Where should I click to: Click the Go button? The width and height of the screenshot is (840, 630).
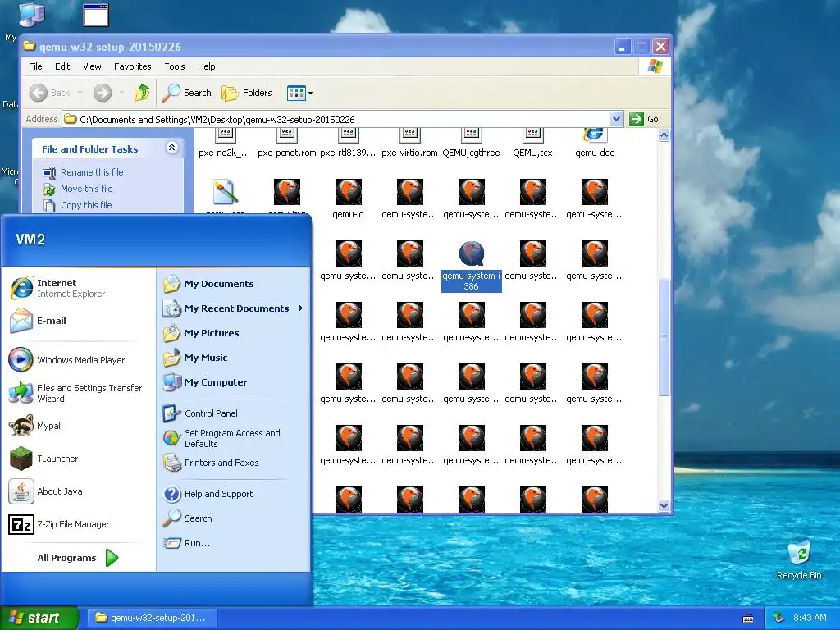click(644, 119)
